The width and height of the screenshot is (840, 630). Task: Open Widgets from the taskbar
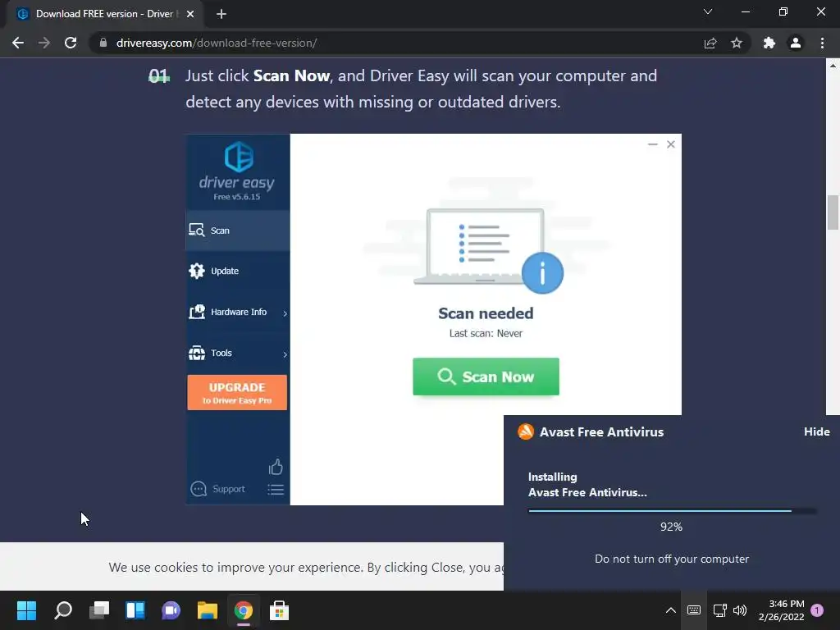click(x=135, y=610)
